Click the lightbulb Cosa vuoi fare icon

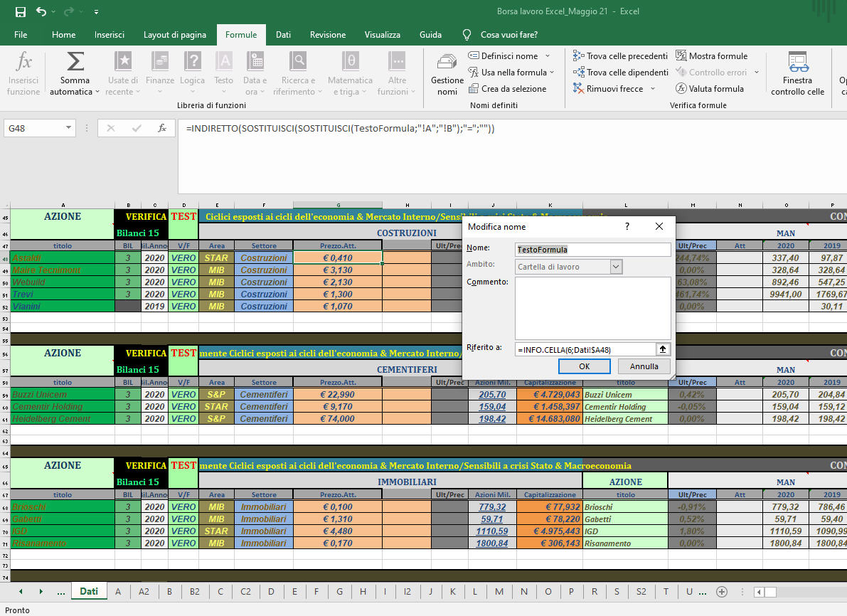coord(467,35)
